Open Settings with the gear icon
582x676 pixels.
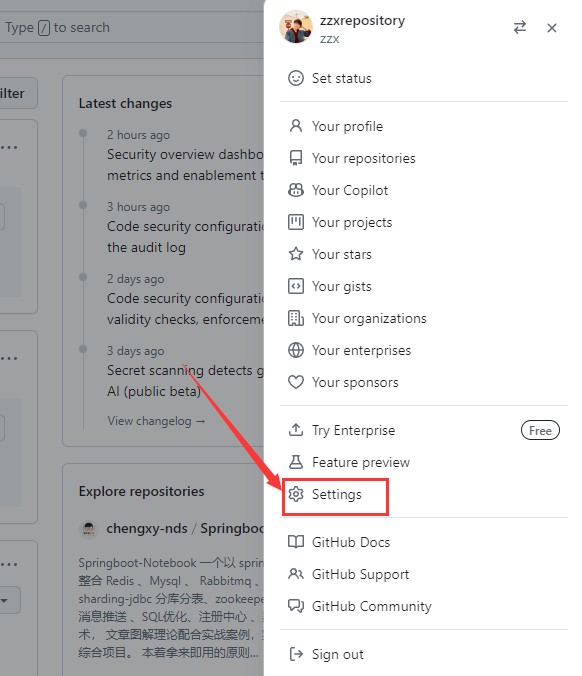click(296, 494)
